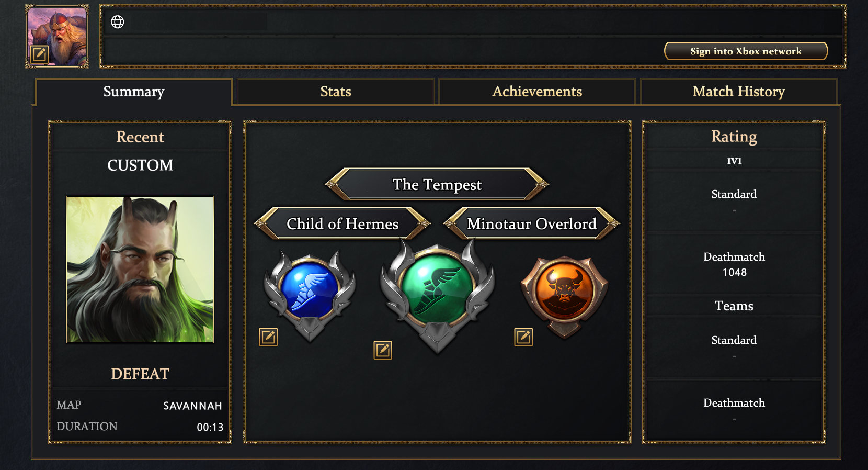868x470 pixels.
Task: Edit the blue winged sandal badge
Action: [268, 337]
